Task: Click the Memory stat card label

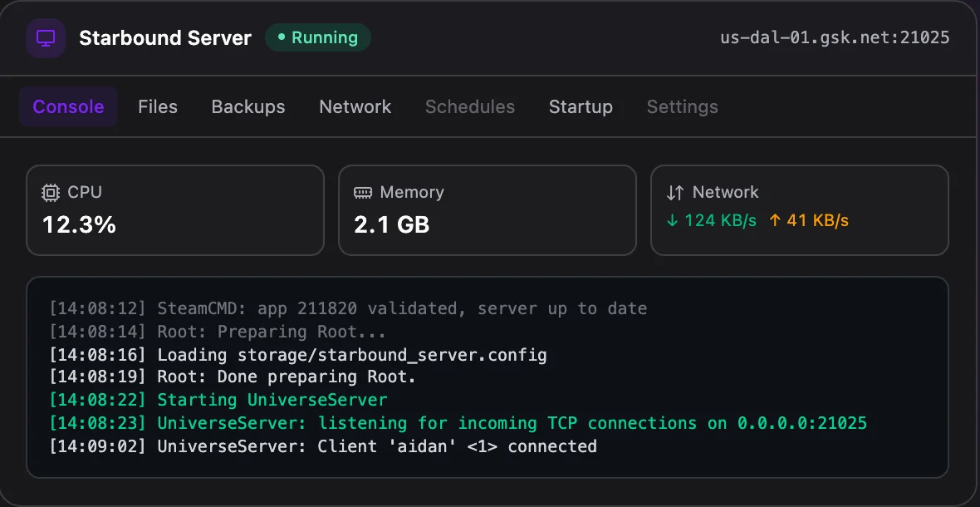Action: [x=412, y=193]
